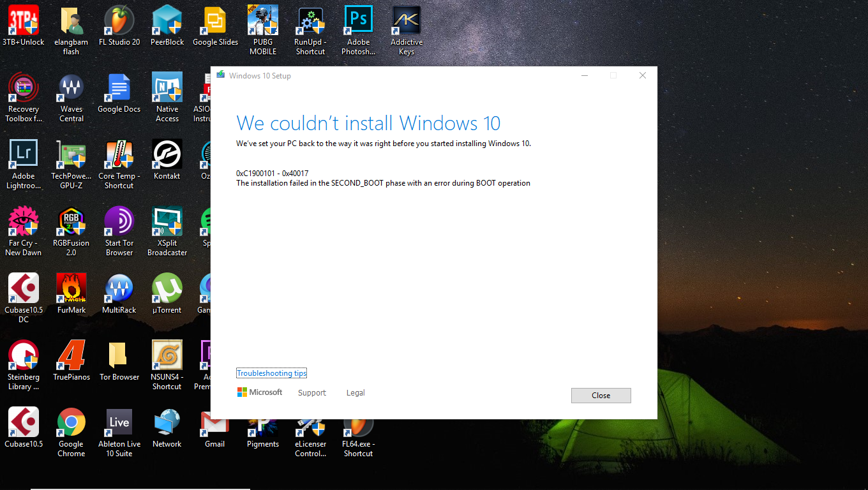The width and height of the screenshot is (868, 490).
Task: Launch the eLicenser Control icon
Action: (x=311, y=439)
